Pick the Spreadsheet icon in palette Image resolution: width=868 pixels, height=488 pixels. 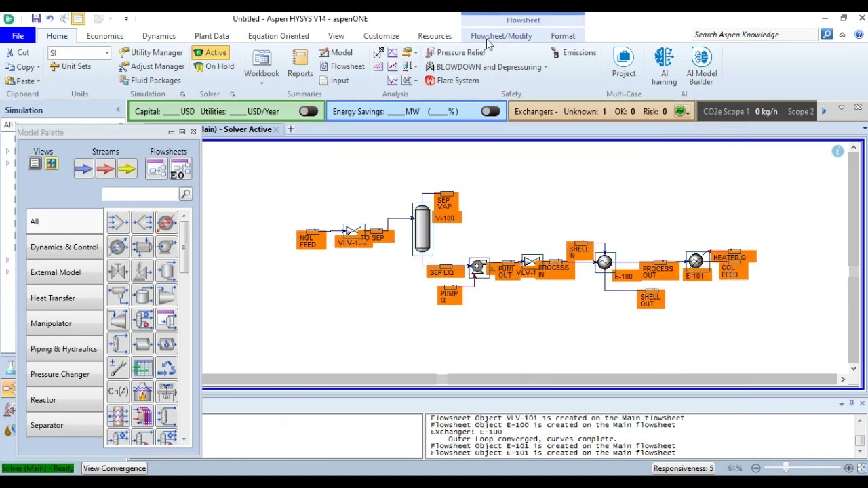click(x=142, y=367)
